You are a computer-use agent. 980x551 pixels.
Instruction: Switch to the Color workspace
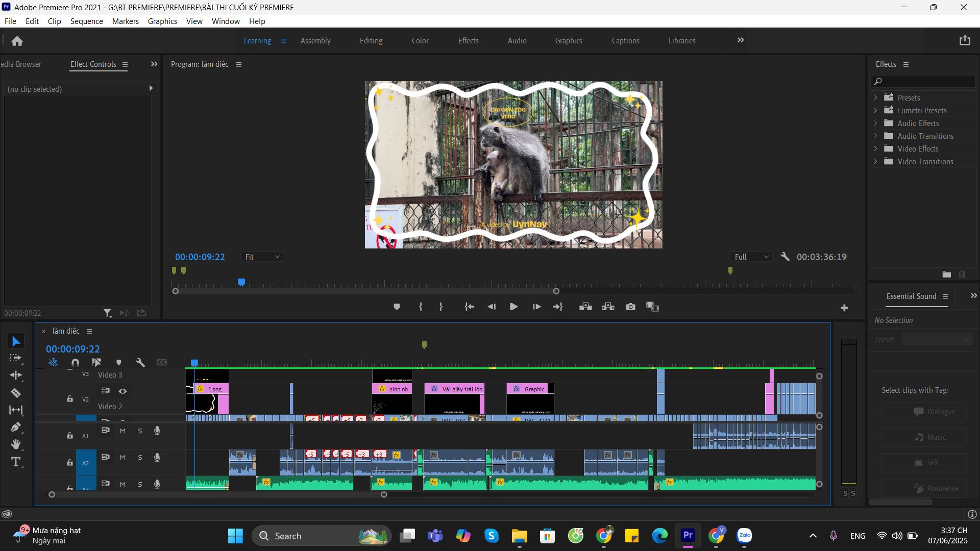420,41
